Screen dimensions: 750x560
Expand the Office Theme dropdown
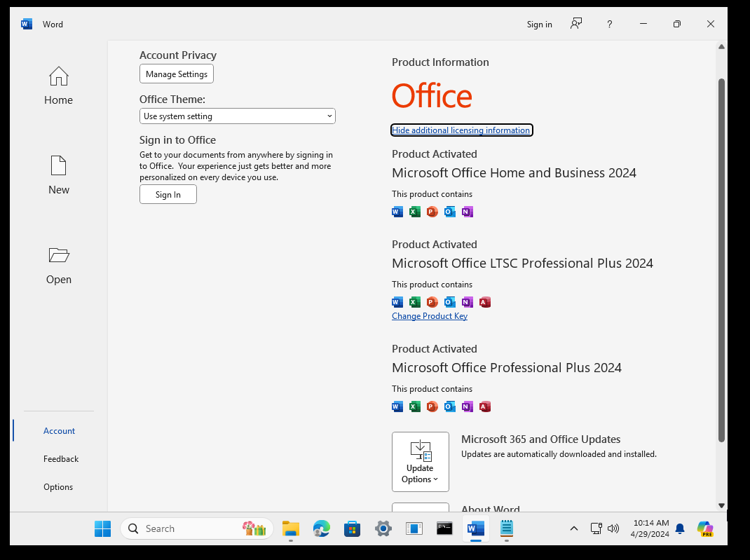tap(237, 116)
